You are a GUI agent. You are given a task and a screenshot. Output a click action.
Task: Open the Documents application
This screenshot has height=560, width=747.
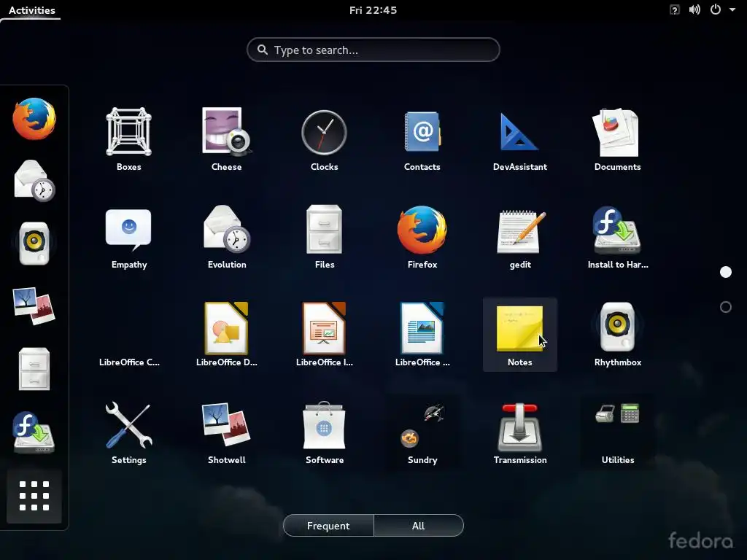pyautogui.click(x=617, y=139)
